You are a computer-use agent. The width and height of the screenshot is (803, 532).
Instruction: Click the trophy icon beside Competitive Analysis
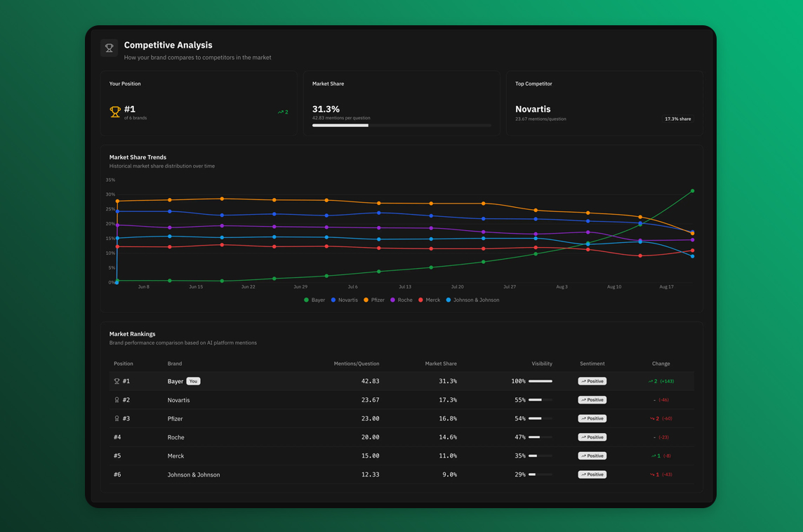click(x=109, y=48)
